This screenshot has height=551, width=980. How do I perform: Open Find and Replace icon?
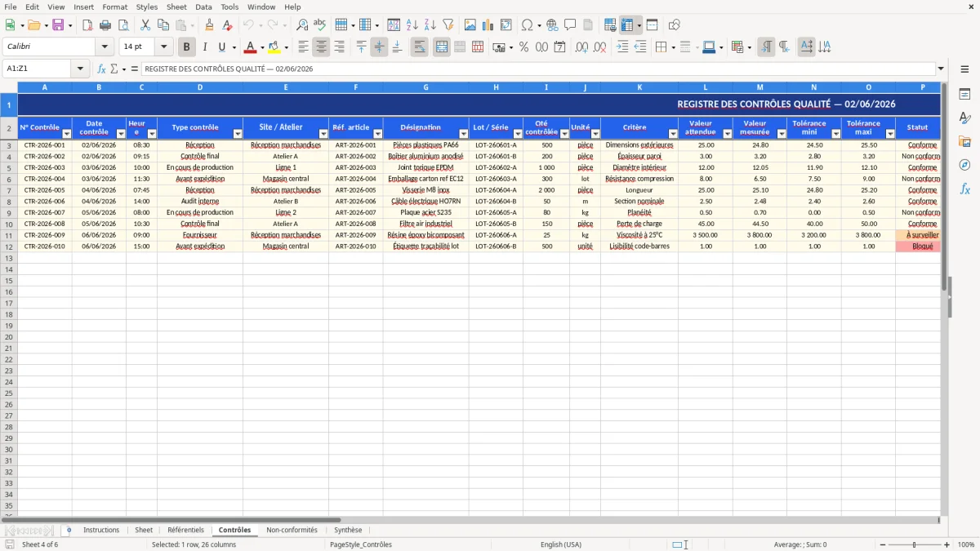[302, 25]
